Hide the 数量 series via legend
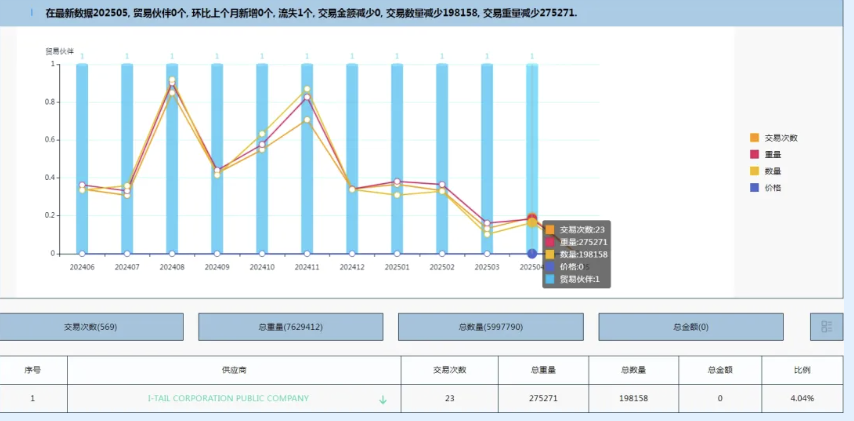854x421 pixels. pyautogui.click(x=772, y=171)
